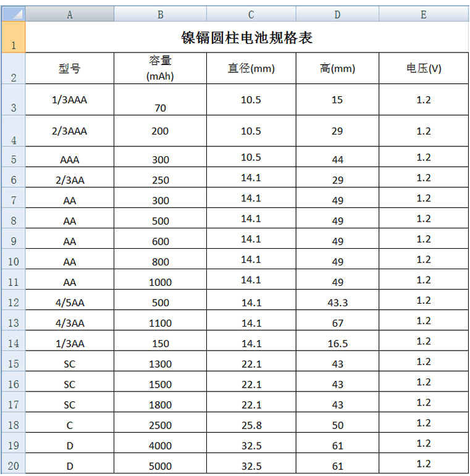Select voltage 1.2 in row 20
The image size is (470, 476).
coord(424,463)
